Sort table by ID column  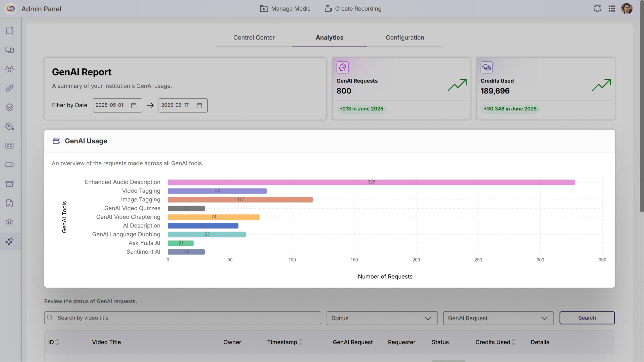[57, 342]
